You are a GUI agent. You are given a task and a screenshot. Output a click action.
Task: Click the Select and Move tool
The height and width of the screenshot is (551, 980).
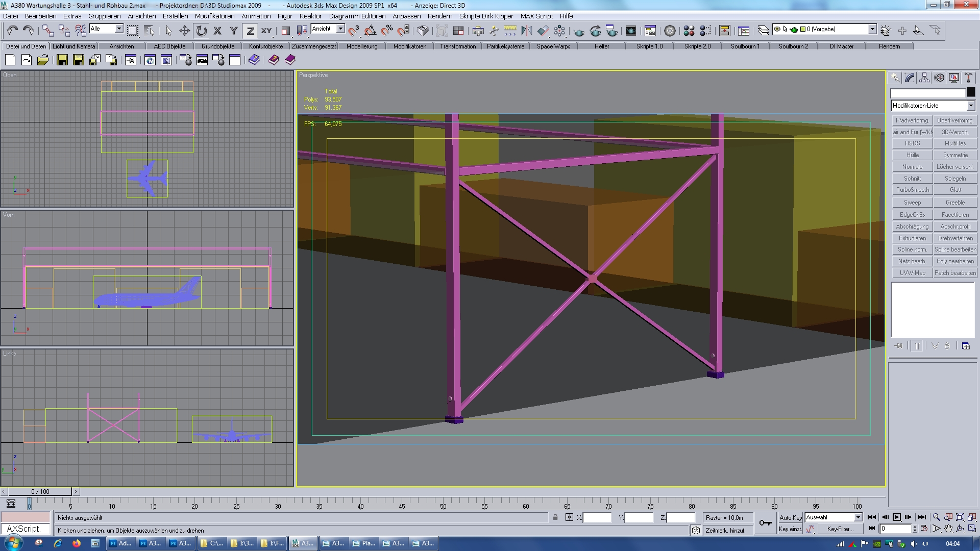[x=184, y=31]
